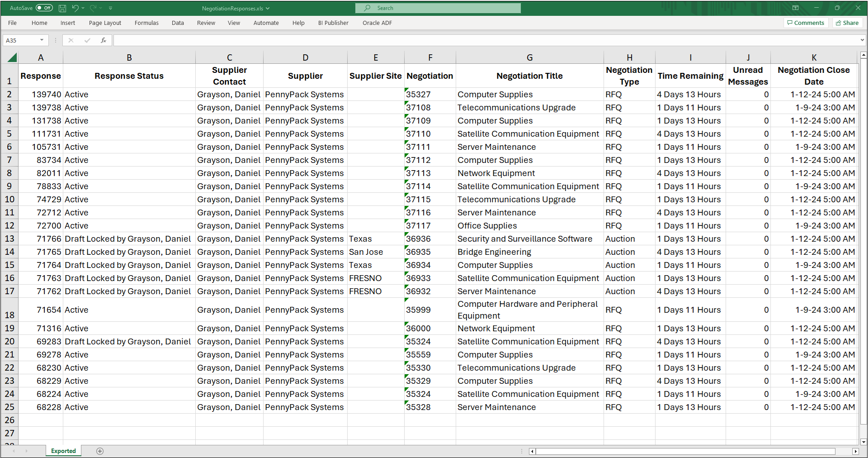Click the Select All corner triangle
This screenshot has width=868, height=458.
[12, 57]
